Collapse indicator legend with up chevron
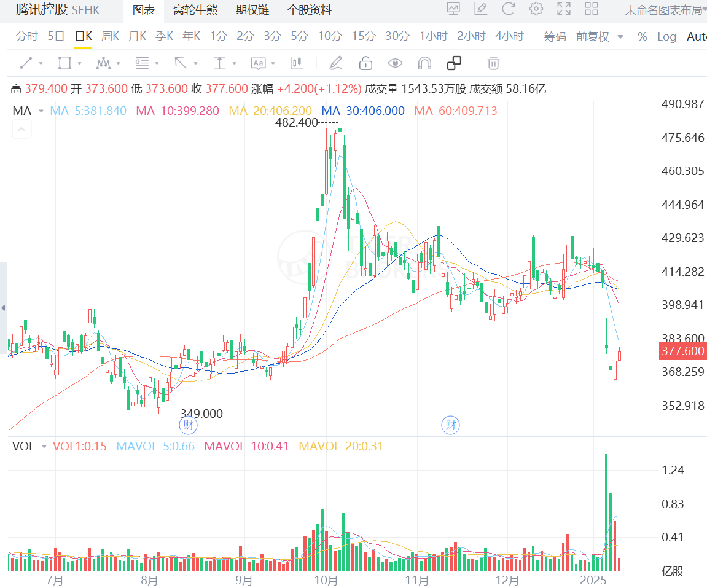The height and width of the screenshot is (588, 707). (21, 130)
